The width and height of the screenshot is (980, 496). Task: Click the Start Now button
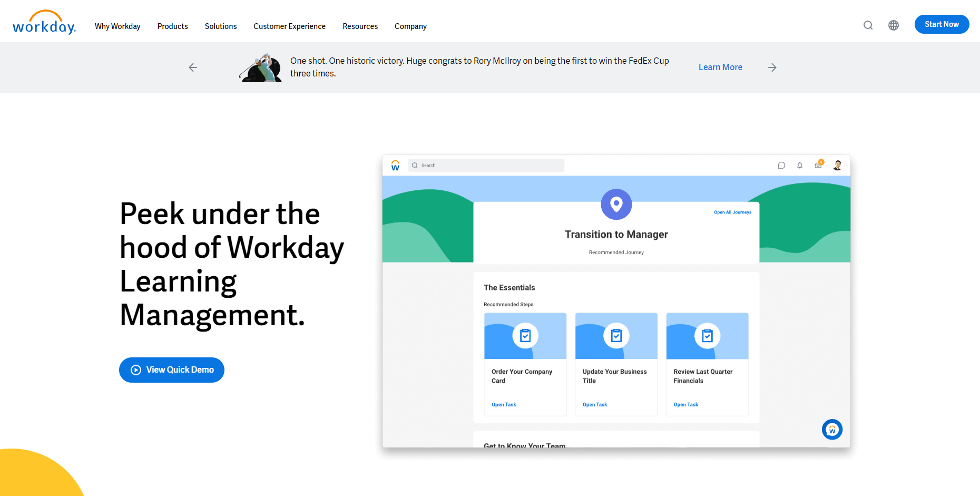coord(942,24)
